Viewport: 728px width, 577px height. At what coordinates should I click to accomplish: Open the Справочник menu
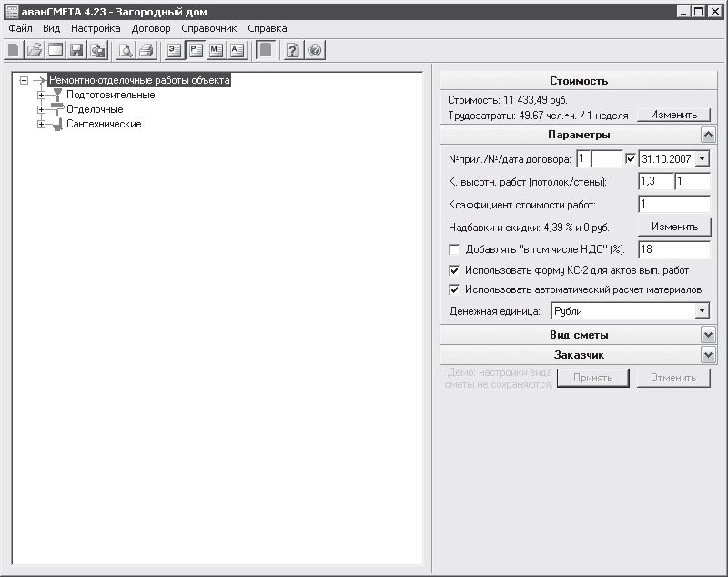(x=209, y=28)
